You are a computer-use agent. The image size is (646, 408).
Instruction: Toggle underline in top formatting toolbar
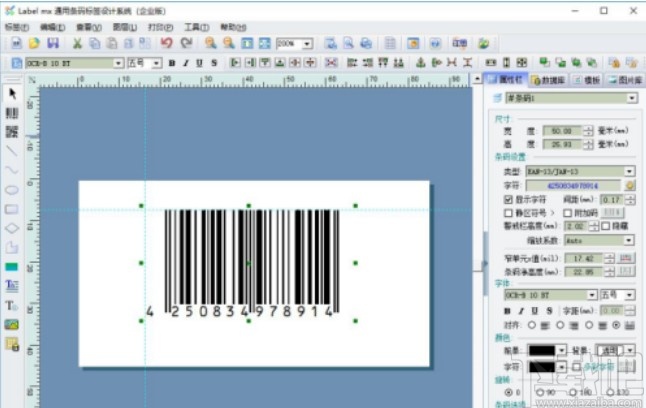(200, 63)
